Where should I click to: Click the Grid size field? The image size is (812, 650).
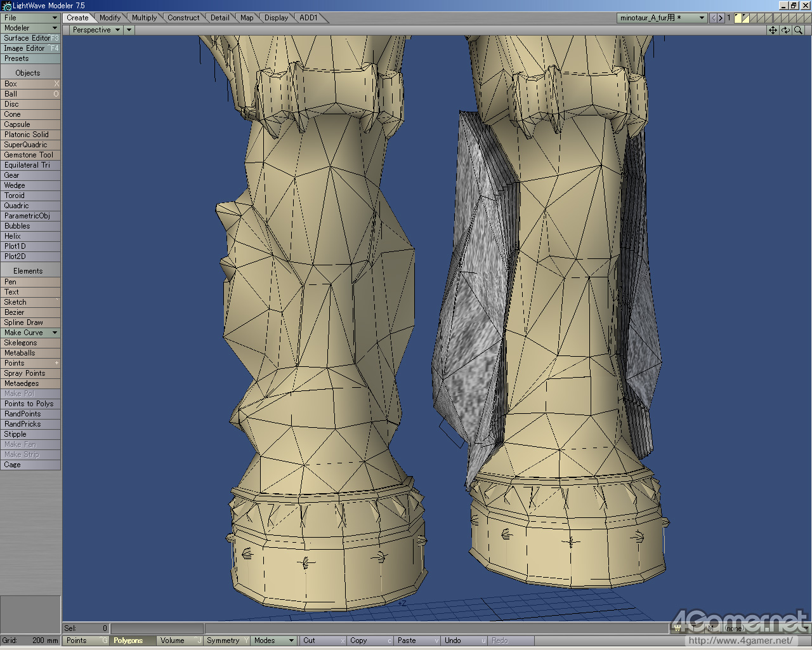(x=30, y=640)
